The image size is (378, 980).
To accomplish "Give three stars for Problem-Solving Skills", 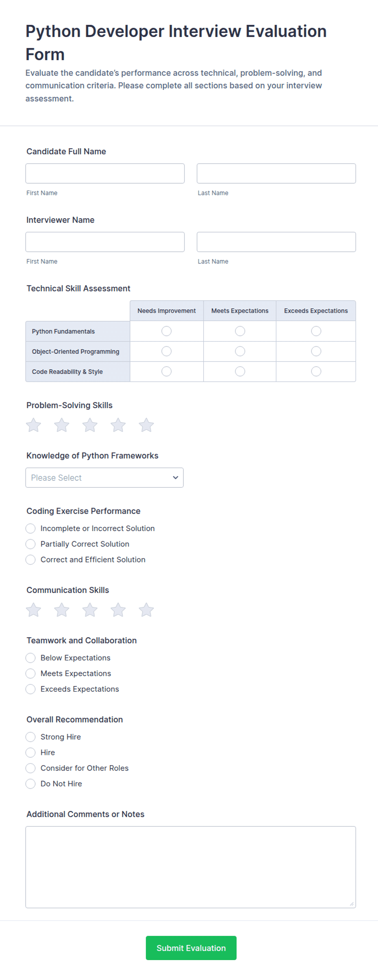I will tap(90, 425).
